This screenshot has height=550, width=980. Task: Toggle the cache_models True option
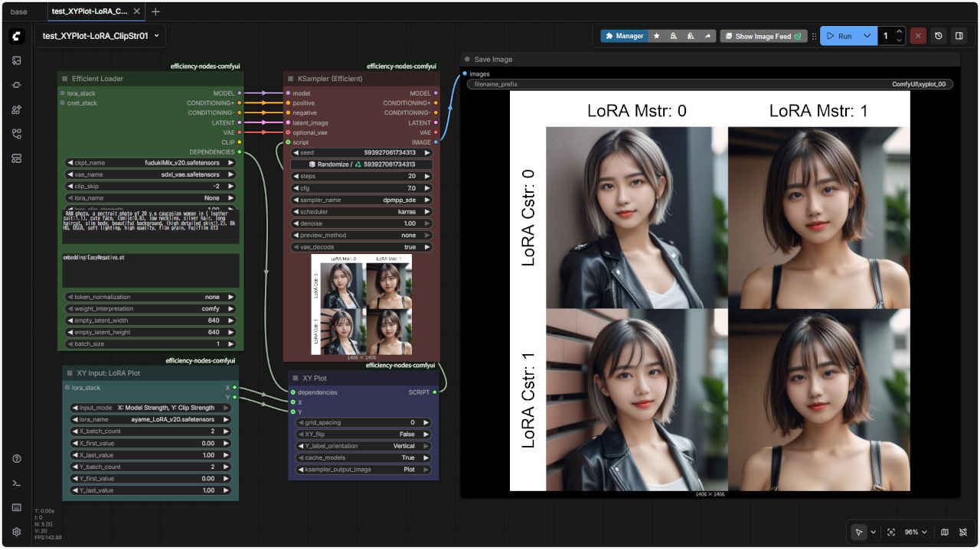[x=364, y=457]
